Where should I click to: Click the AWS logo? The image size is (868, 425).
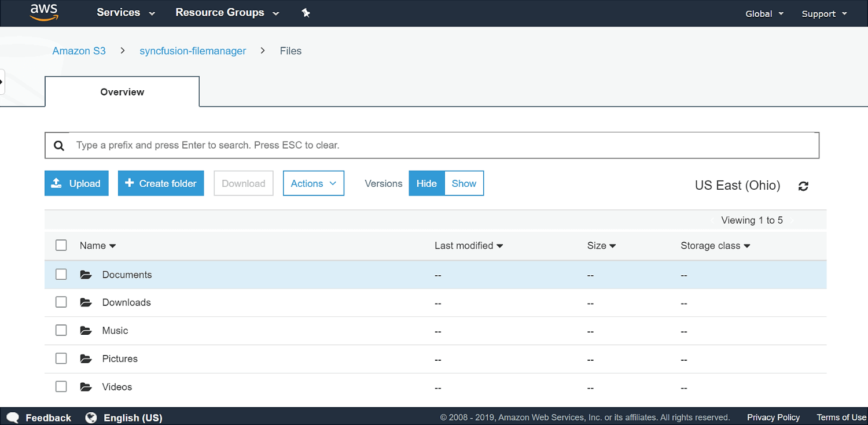[43, 12]
